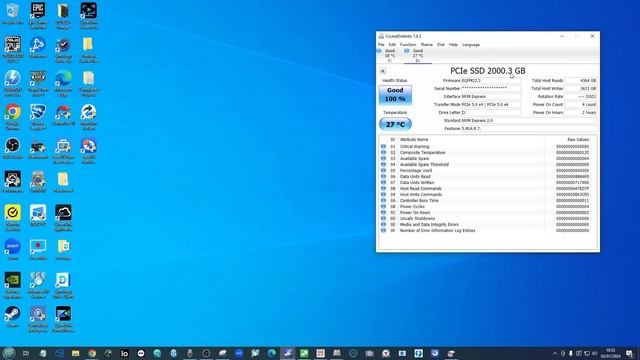Open the Nvidia green desktop shortcut
Viewport: 640px width, 360px height.
point(13,284)
